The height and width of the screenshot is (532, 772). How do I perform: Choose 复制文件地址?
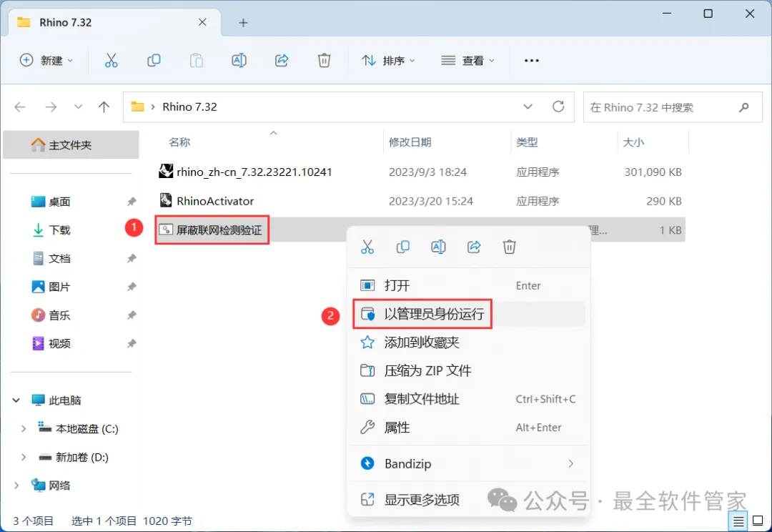468,399
